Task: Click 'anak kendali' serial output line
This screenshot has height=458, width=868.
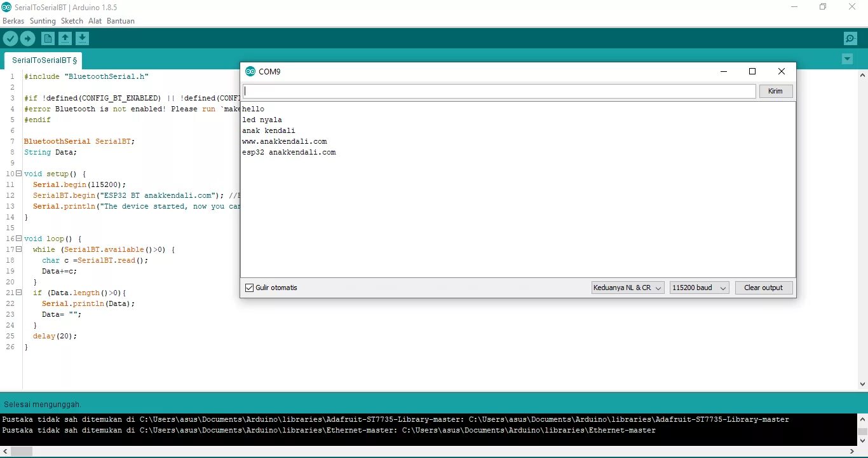Action: point(268,130)
